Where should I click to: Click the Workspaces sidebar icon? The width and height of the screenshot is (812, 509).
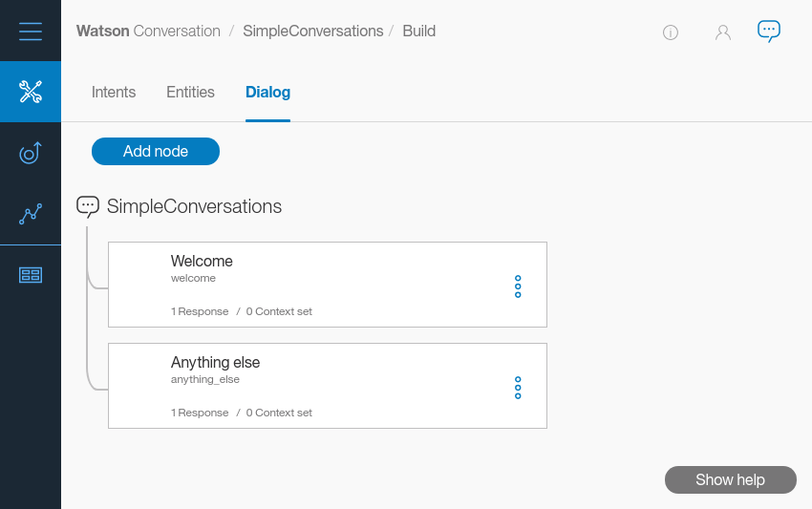pyautogui.click(x=31, y=275)
